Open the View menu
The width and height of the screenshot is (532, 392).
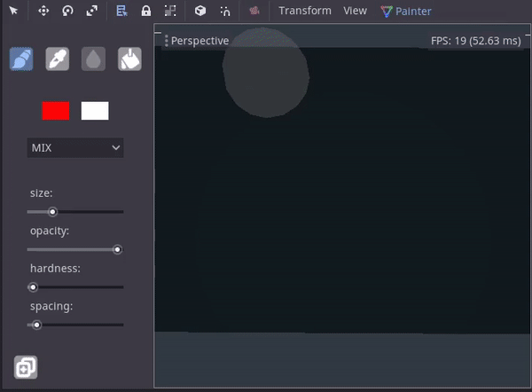(355, 12)
